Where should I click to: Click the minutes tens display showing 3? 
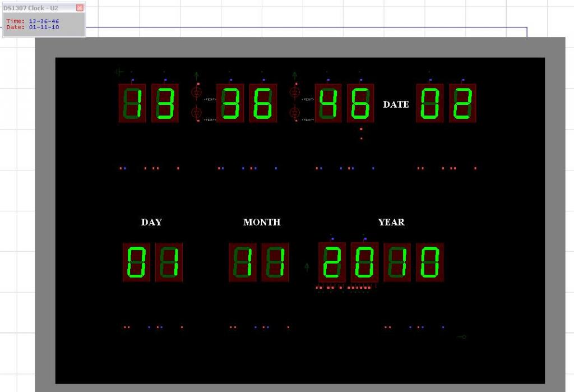click(x=230, y=103)
